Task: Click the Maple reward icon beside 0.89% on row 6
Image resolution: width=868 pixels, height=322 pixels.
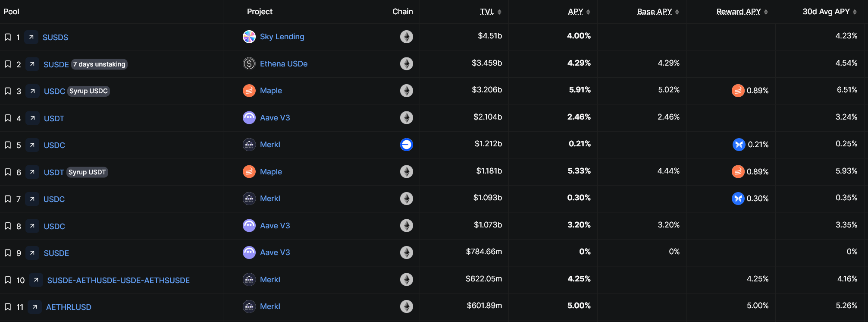Action: 738,171
